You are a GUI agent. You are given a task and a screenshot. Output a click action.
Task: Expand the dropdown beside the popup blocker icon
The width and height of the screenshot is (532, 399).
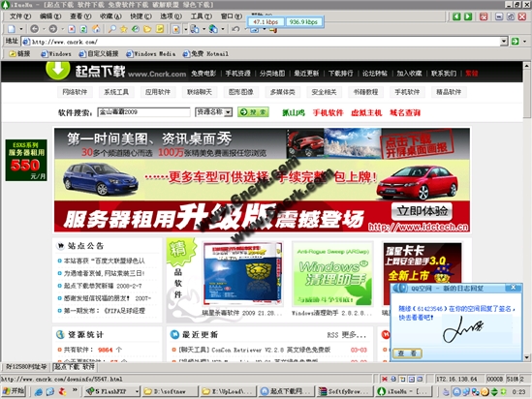point(186,29)
